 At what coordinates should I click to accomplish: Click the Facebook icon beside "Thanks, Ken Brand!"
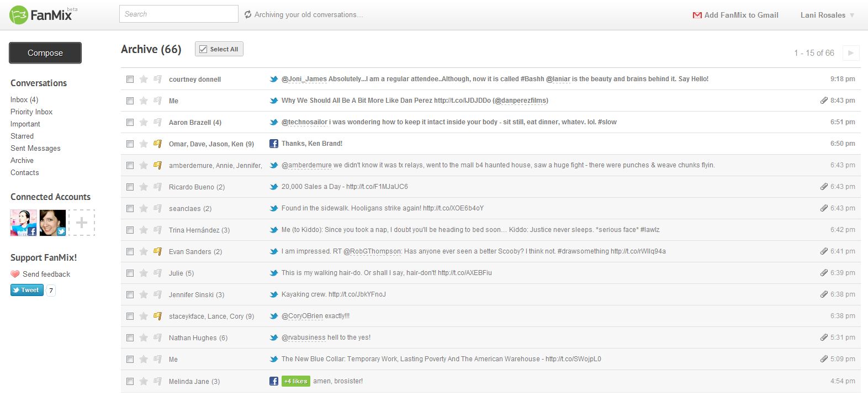(x=273, y=144)
